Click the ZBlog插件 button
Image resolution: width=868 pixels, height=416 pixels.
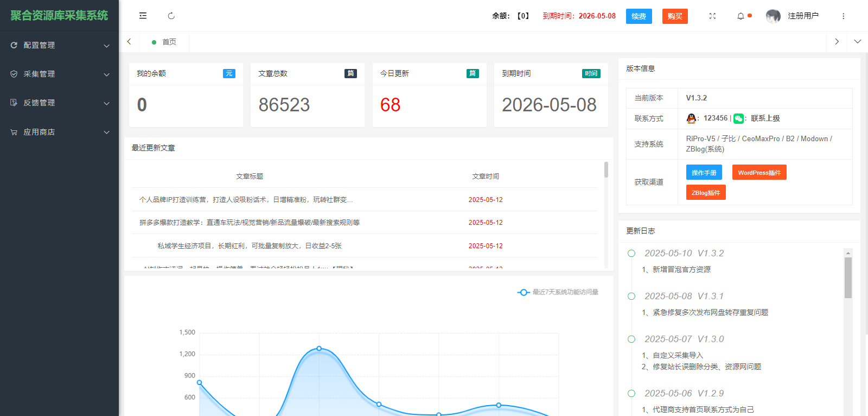click(706, 192)
